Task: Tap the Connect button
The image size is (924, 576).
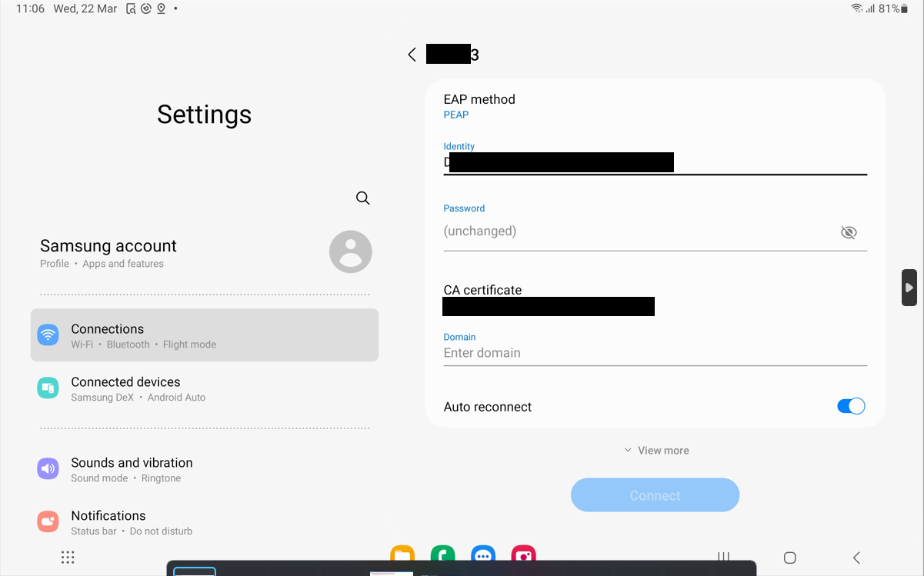Action: (x=655, y=494)
